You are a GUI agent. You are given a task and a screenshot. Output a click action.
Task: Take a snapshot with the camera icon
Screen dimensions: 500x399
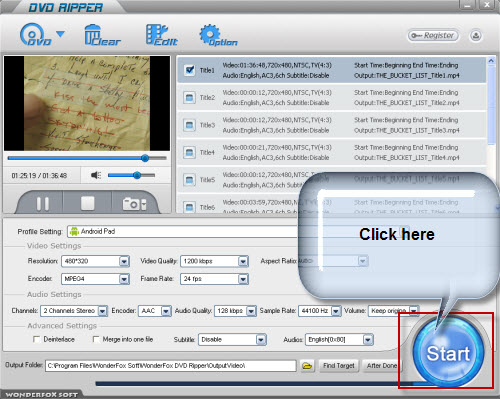(134, 204)
